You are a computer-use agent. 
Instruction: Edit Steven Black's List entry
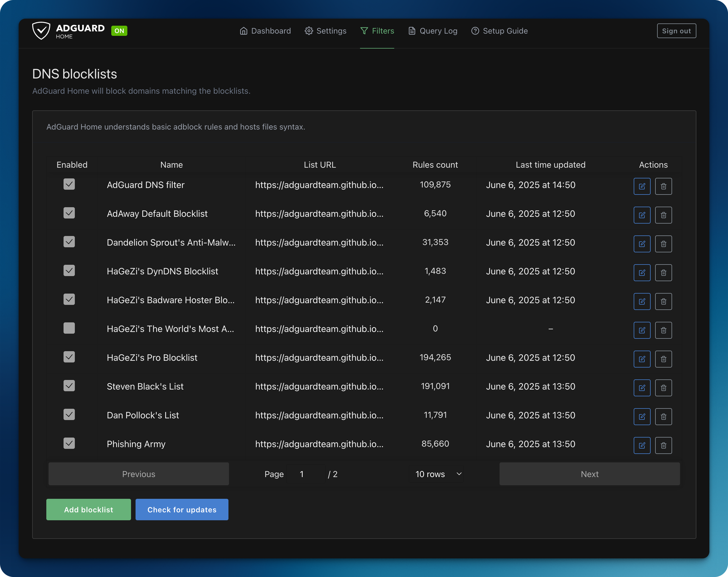tap(642, 388)
